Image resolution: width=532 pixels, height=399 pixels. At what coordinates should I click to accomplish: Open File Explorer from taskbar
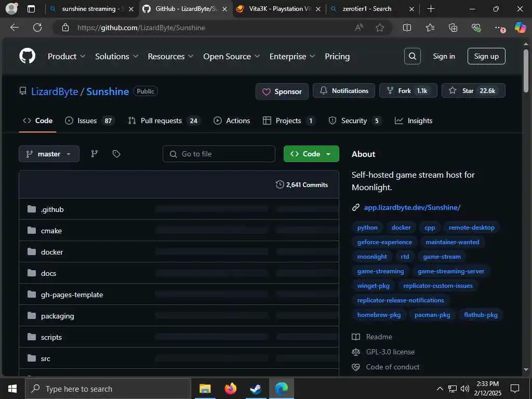coord(205,389)
